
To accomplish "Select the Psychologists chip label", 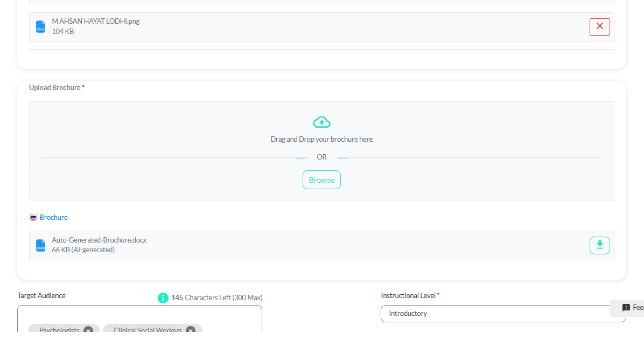I will [x=59, y=330].
